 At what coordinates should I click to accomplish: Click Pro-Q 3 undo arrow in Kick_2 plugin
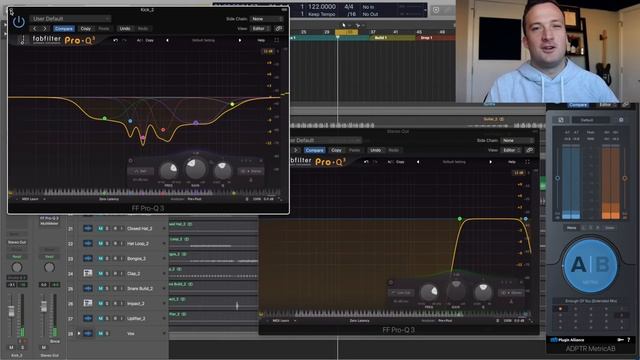(116, 40)
